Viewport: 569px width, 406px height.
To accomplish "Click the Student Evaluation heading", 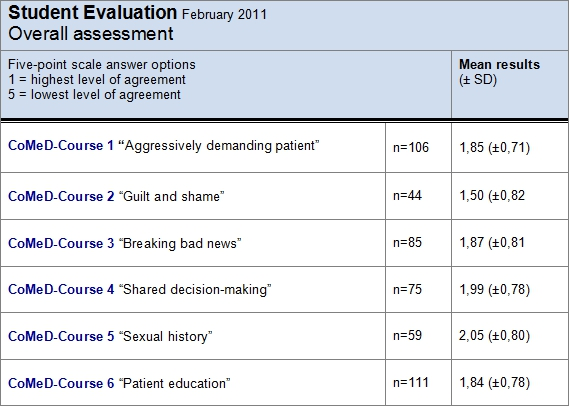I will tap(92, 13).
